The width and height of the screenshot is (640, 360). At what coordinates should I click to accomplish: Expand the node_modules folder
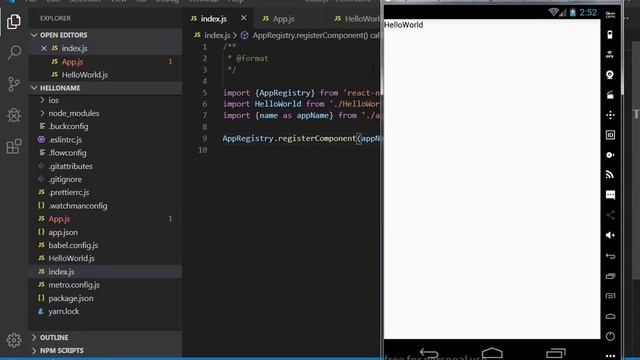[x=106, y=113]
